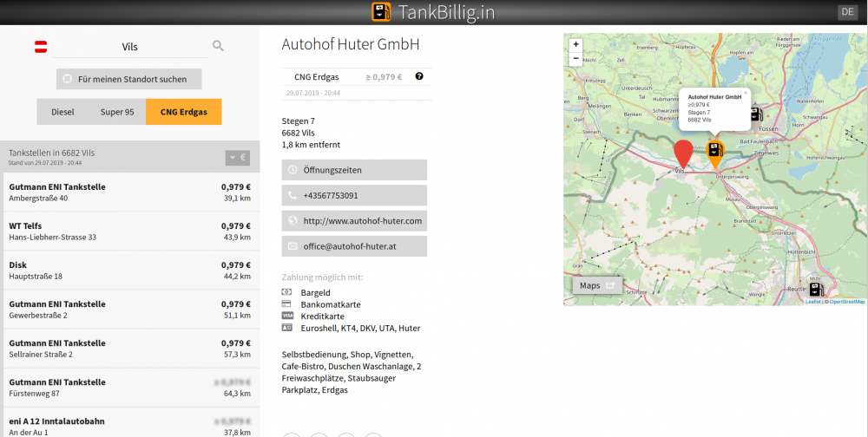Select WT Telfs station entry

pyautogui.click(x=131, y=232)
